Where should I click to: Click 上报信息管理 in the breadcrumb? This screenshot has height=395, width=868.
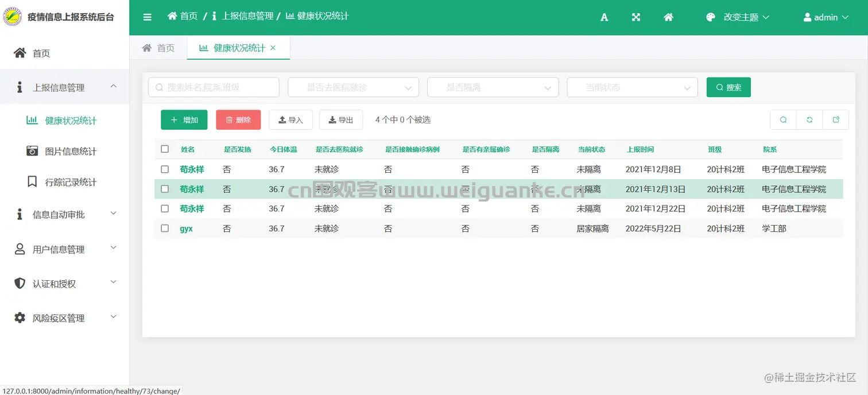click(x=247, y=16)
